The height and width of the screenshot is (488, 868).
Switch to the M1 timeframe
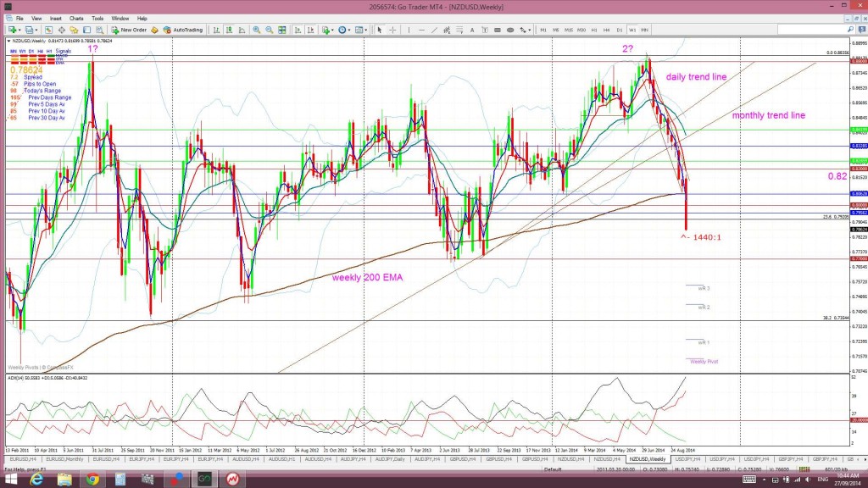tap(543, 30)
